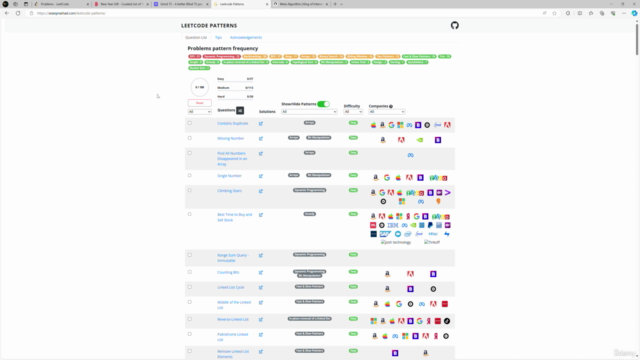
Task: Click the Adobe icon in Counting Bits row
Action: (x=410, y=274)
